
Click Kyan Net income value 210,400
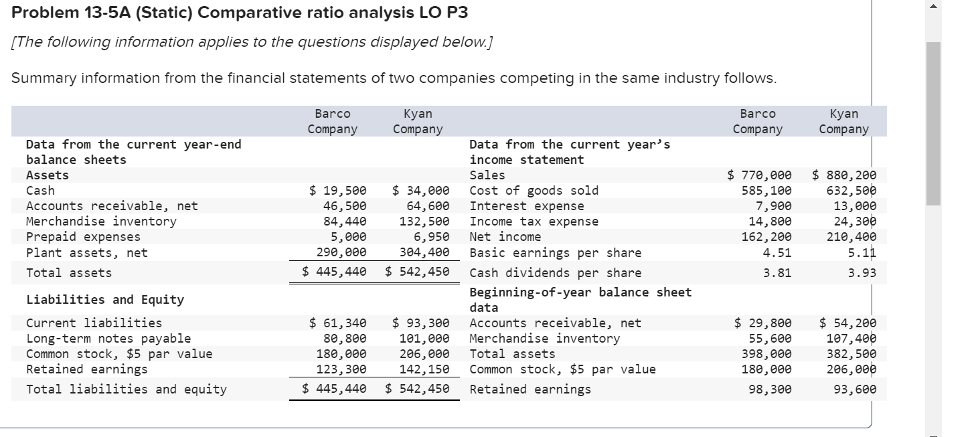pos(851,237)
